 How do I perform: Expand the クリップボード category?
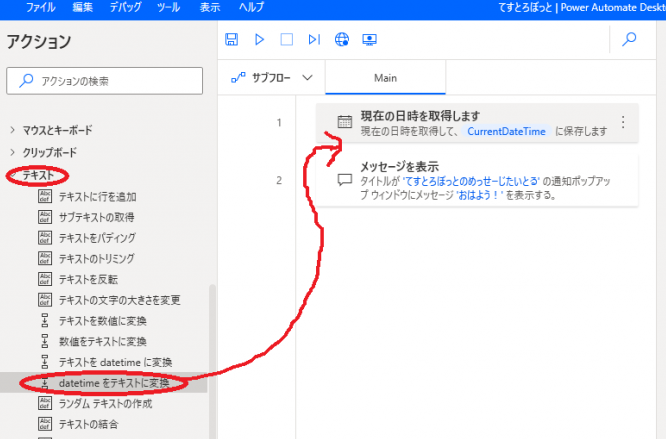50,153
